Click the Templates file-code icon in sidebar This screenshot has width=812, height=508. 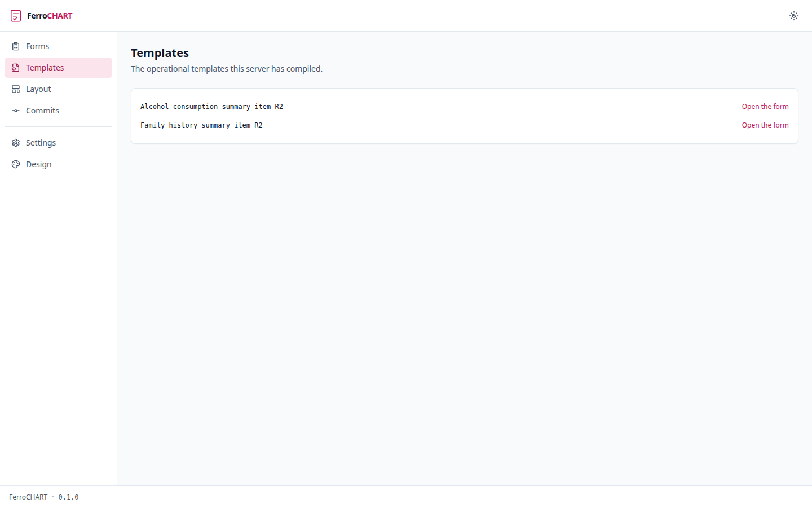pos(16,68)
